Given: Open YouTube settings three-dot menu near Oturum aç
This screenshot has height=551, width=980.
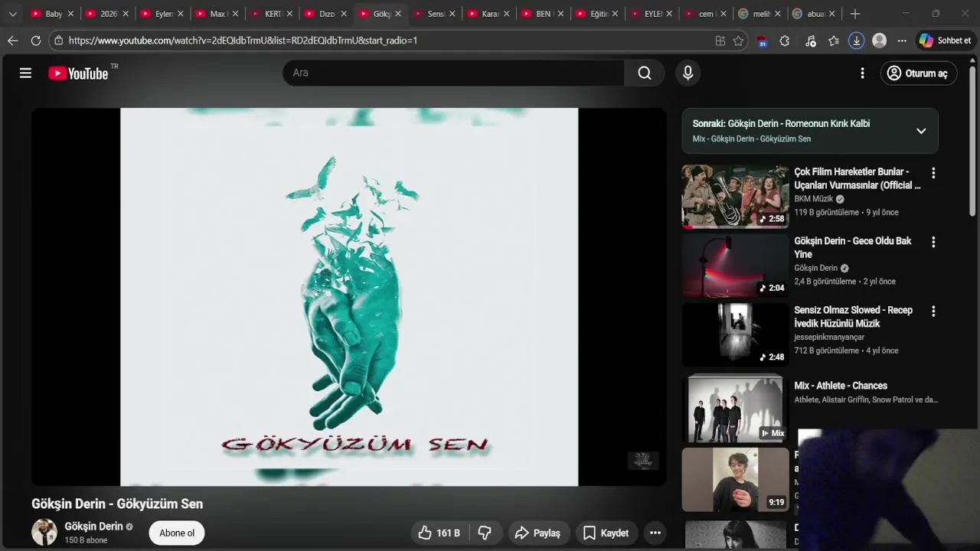Looking at the screenshot, I should (x=862, y=73).
